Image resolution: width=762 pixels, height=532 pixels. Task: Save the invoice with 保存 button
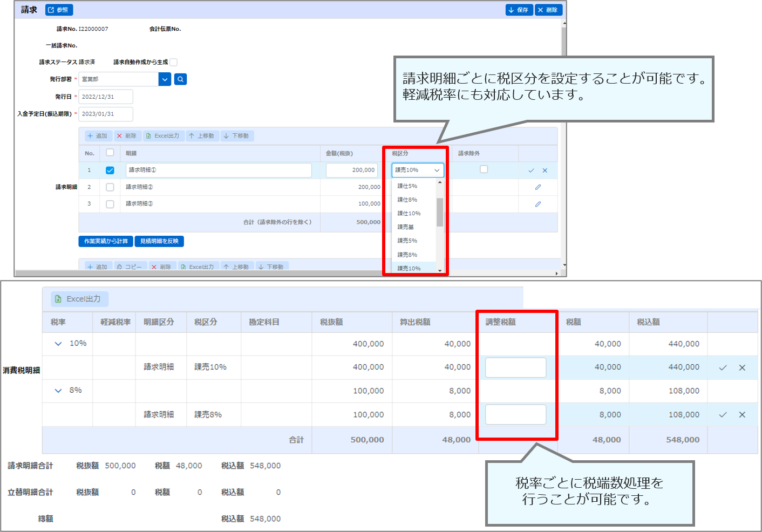coord(519,10)
